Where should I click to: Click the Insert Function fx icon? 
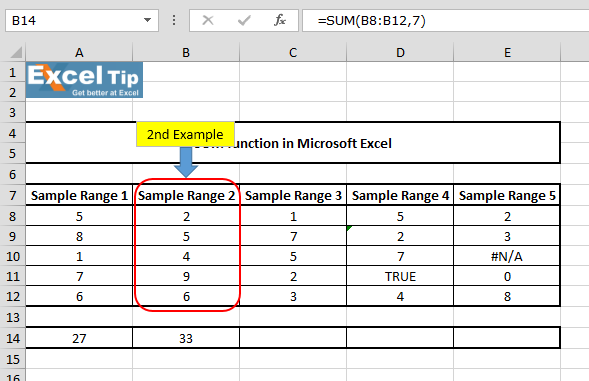click(x=280, y=20)
